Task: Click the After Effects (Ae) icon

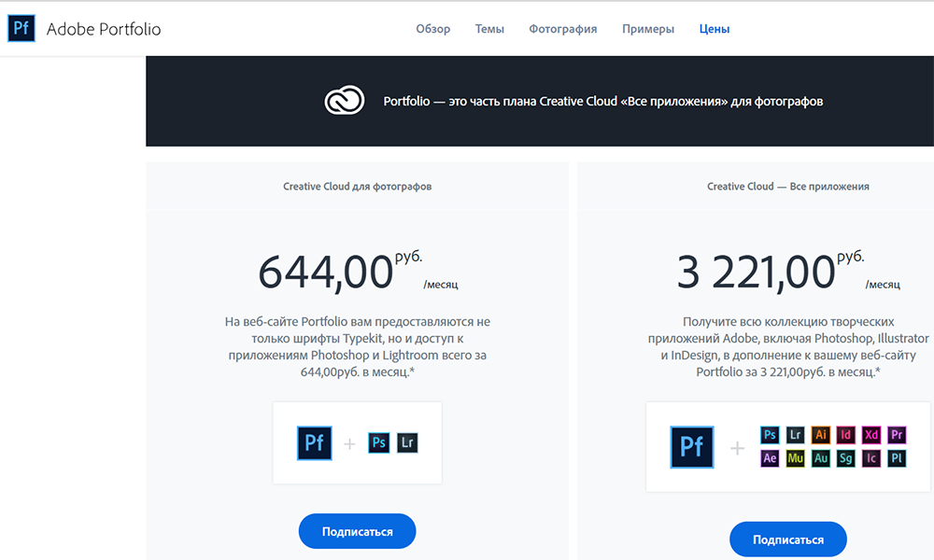Action: click(770, 458)
